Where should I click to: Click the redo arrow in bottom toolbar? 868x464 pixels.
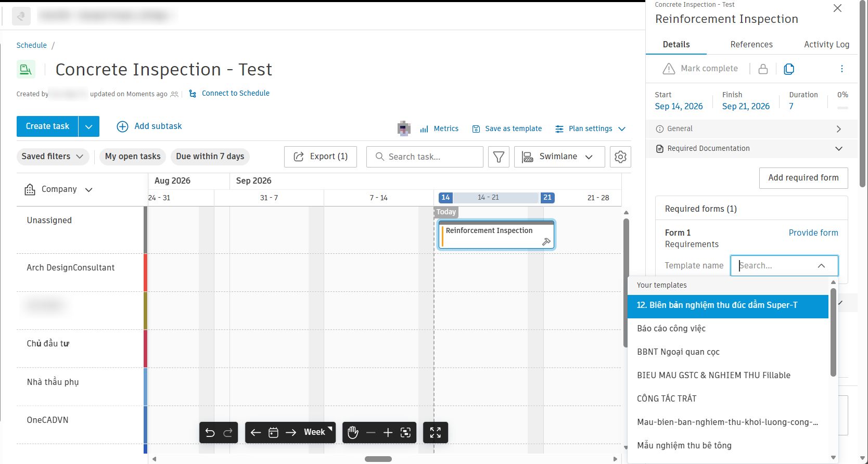(x=228, y=432)
